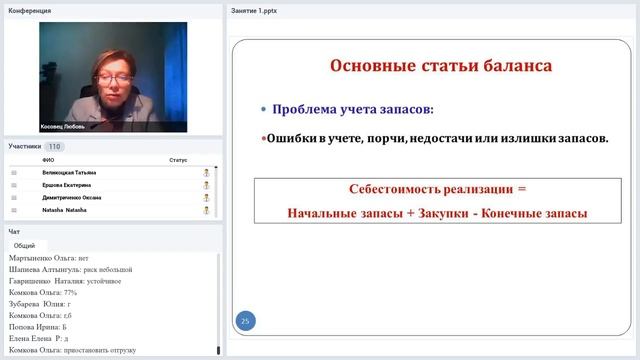Select participant Natasha Natasha
This screenshot has width=640, height=360.
(x=64, y=210)
